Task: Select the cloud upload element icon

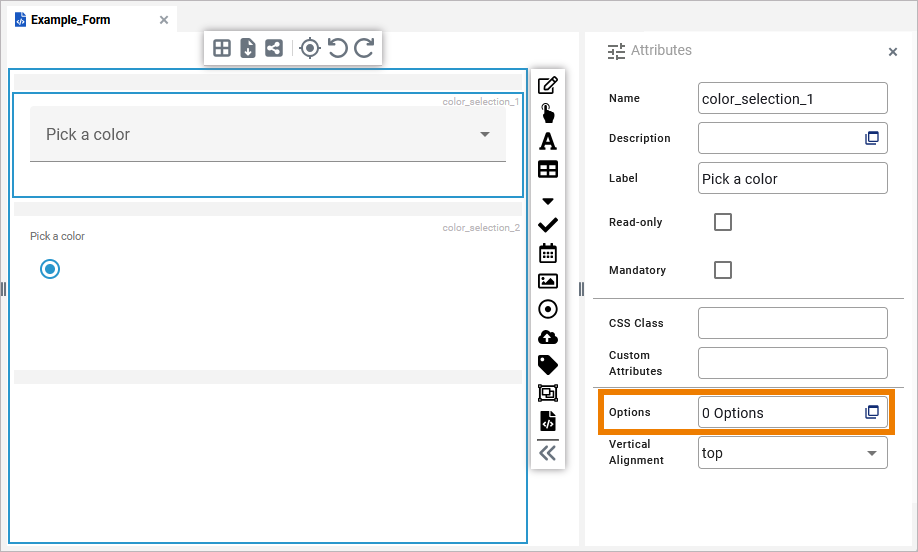Action: (x=548, y=337)
